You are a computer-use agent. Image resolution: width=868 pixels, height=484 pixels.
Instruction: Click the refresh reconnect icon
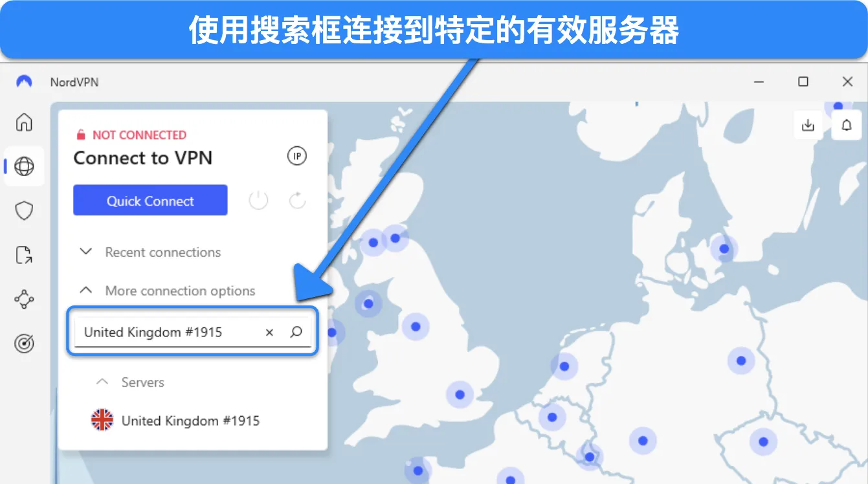pyautogui.click(x=297, y=201)
